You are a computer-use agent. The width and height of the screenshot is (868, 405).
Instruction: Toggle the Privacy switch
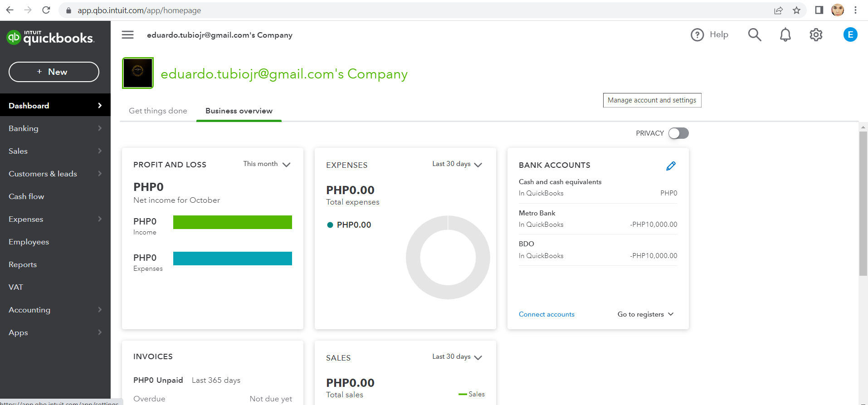coord(678,133)
